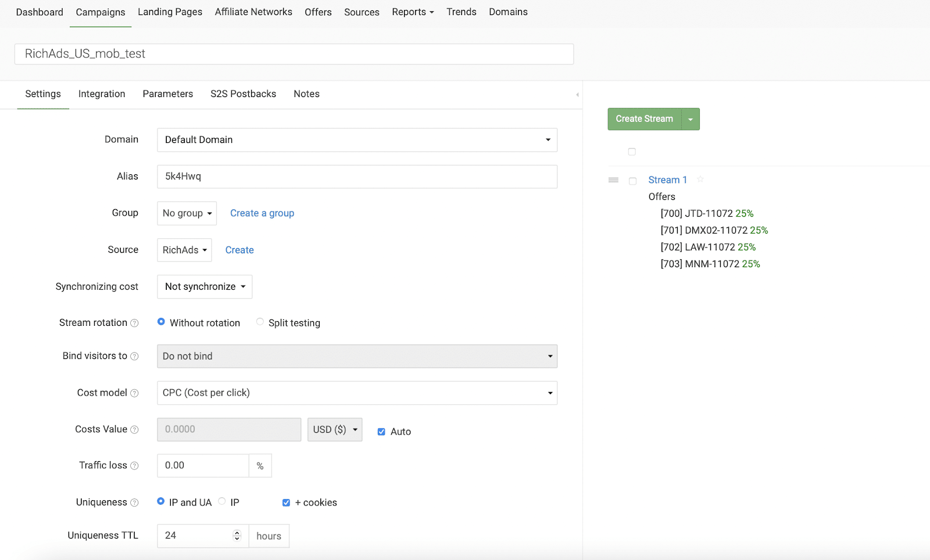Star Stream 1 as favorite
This screenshot has height=560, width=930.
point(700,180)
